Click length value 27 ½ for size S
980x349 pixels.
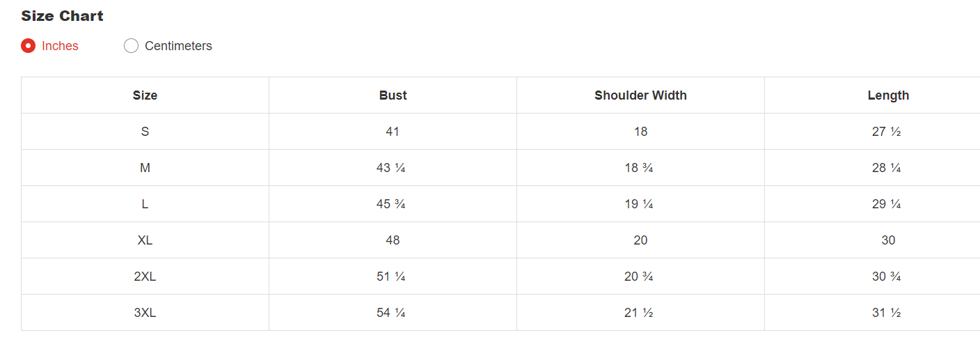coord(886,132)
